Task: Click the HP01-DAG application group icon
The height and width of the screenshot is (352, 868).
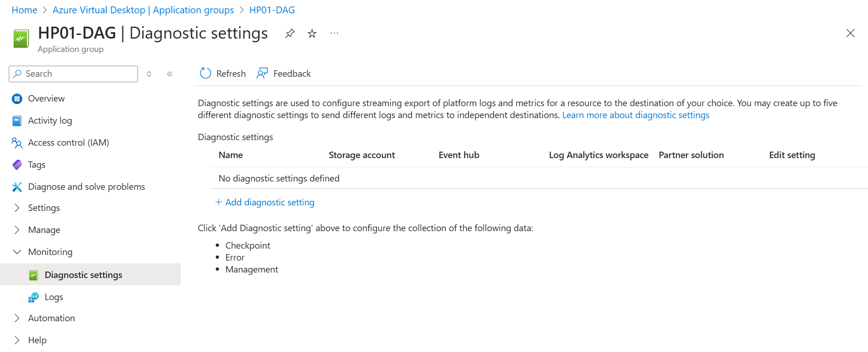Action: point(21,39)
